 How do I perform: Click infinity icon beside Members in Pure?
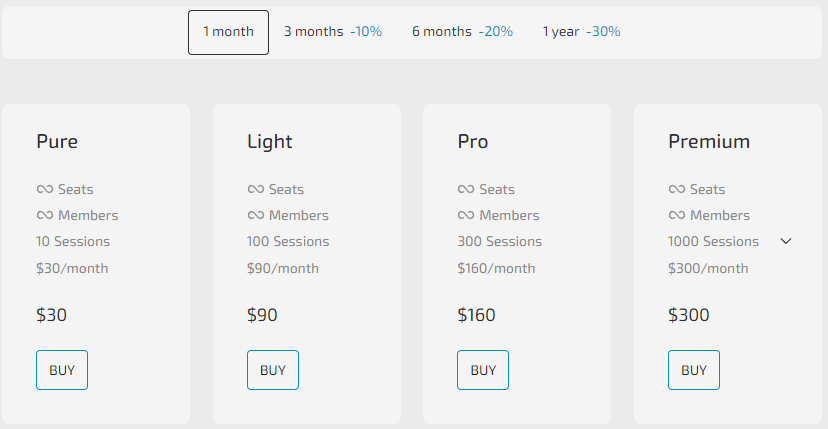point(44,215)
